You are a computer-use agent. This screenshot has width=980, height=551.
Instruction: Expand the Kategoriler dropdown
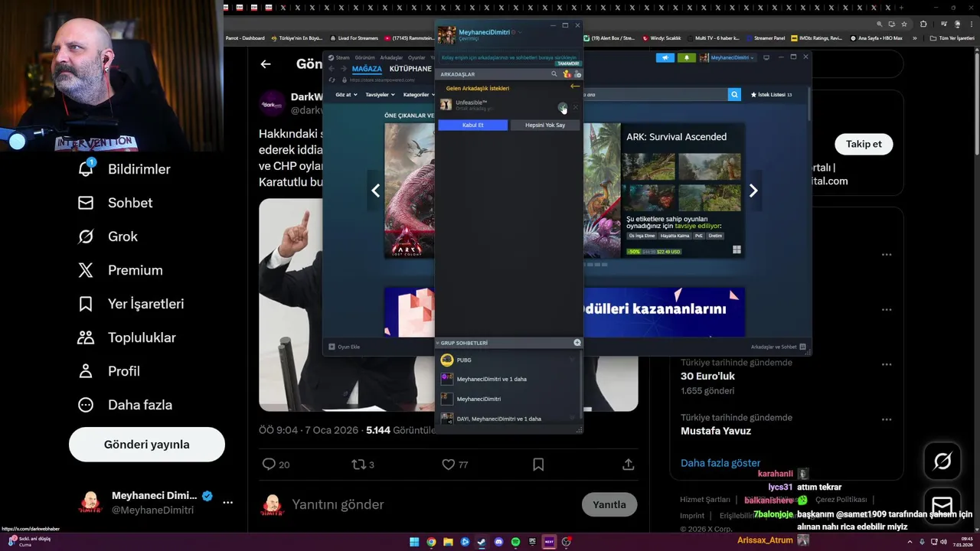point(419,95)
